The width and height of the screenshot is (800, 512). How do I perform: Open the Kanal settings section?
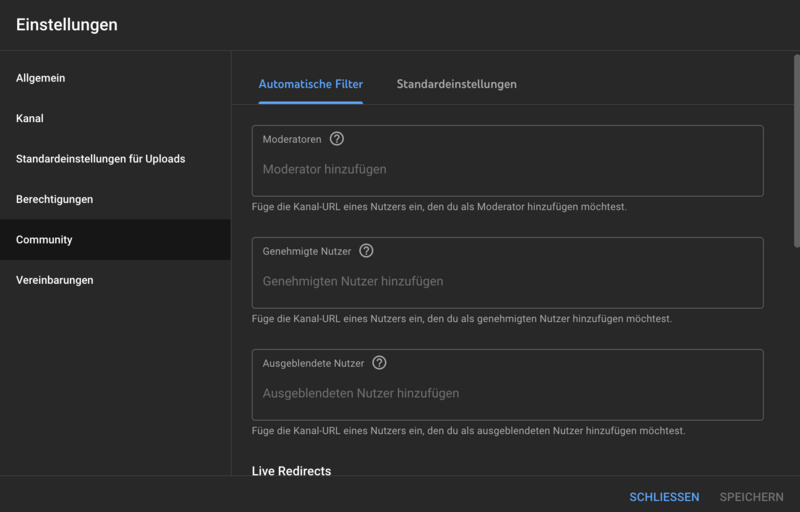click(30, 118)
